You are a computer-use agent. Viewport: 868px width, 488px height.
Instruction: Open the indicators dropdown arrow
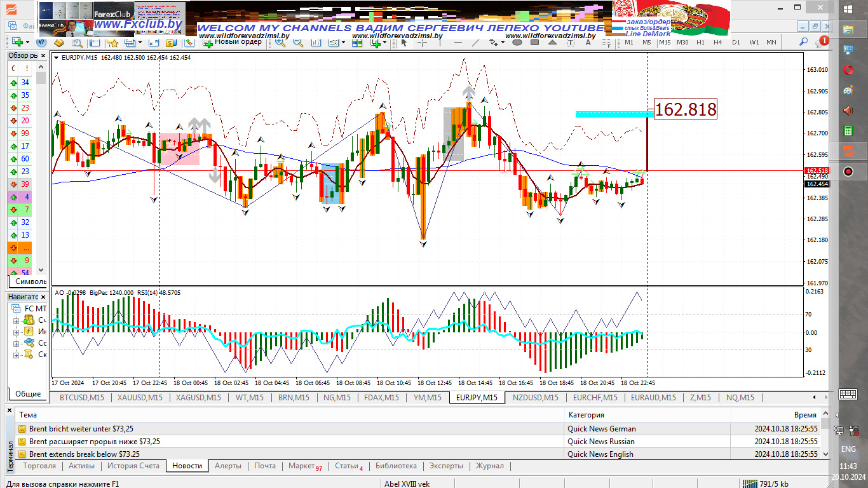pyautogui.click(x=344, y=43)
